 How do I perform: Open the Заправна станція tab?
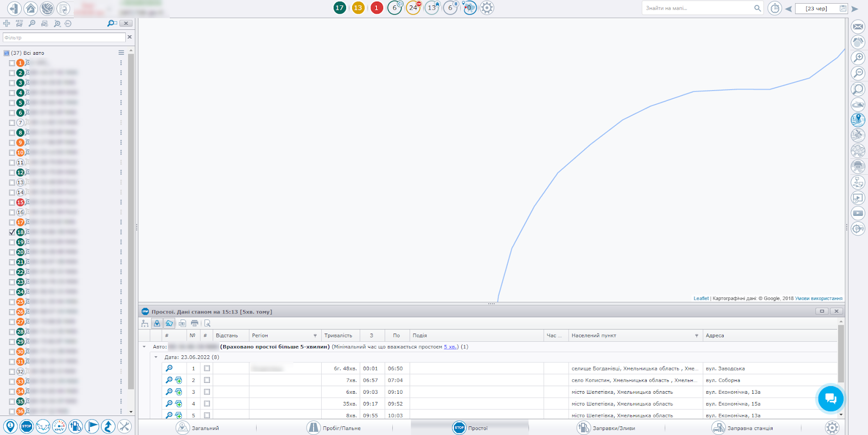[x=742, y=428]
